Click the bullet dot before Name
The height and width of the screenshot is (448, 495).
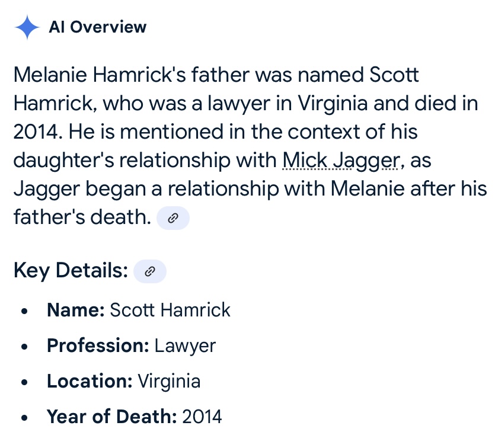(24, 311)
